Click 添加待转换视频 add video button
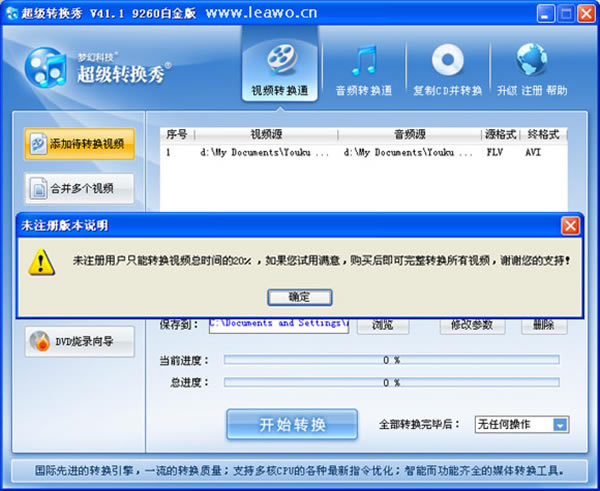 coord(80,144)
